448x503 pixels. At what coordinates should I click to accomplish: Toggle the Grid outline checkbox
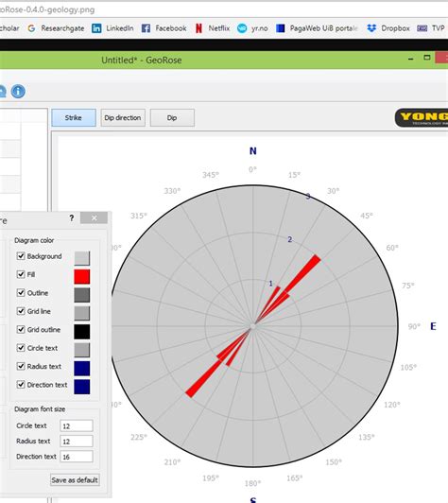tap(21, 329)
